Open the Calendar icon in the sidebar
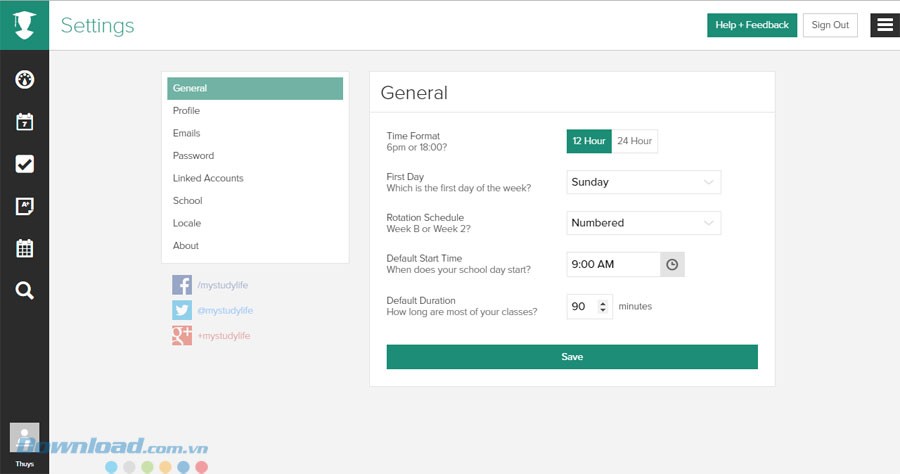The image size is (900, 474). point(25,122)
